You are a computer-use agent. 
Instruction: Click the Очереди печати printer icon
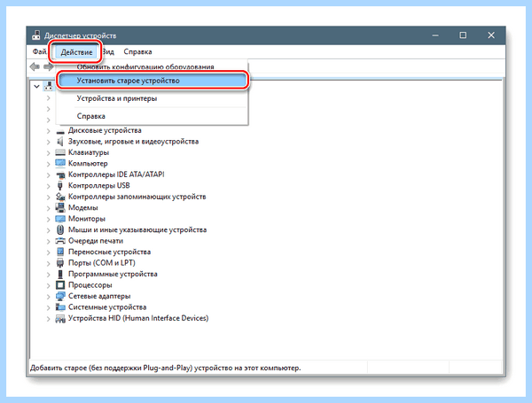(60, 241)
